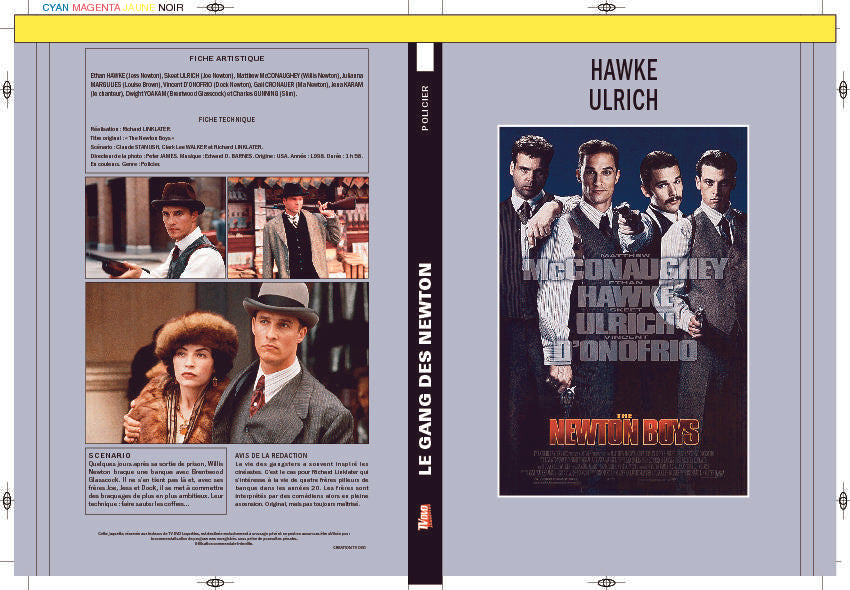Select the large photo of couple in hats
This screenshot has height=590, width=850.
click(x=227, y=363)
